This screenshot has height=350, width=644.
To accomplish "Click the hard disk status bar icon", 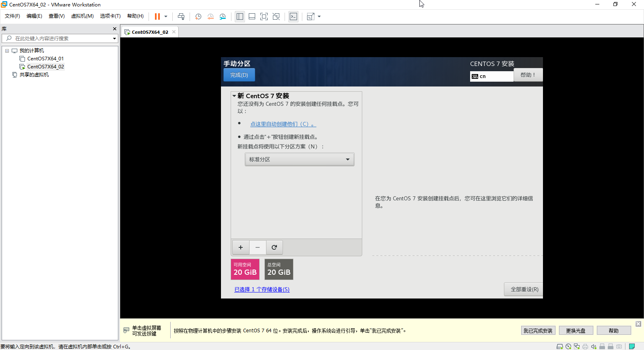I will coord(559,346).
